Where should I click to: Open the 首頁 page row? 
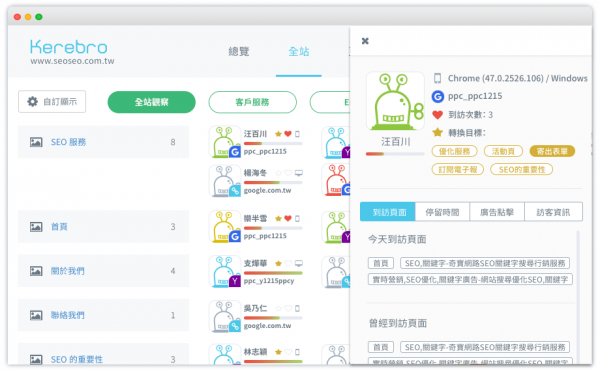pos(103,227)
